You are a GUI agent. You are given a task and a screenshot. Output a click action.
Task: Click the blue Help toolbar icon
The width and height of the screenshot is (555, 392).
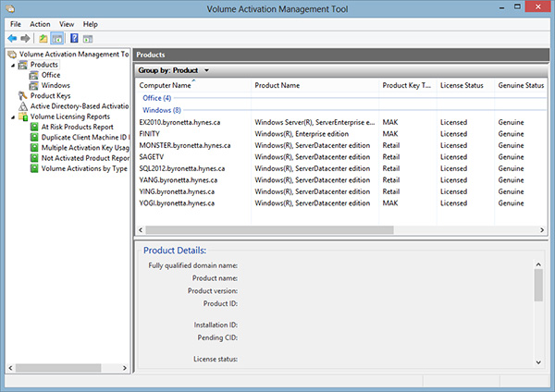click(x=73, y=38)
